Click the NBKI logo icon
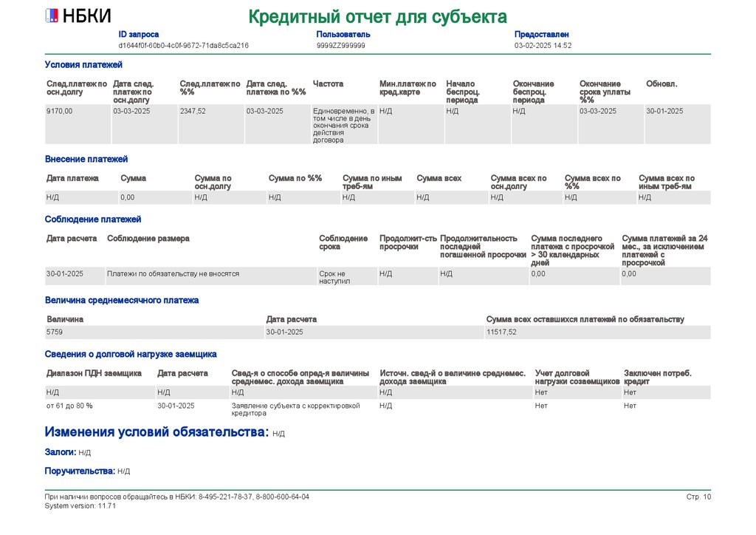The image size is (756, 535). click(x=52, y=16)
